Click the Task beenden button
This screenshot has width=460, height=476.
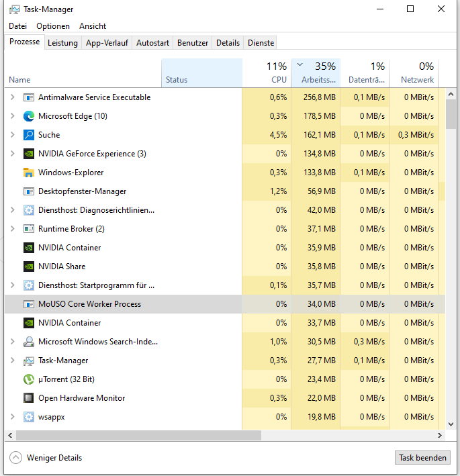422,458
